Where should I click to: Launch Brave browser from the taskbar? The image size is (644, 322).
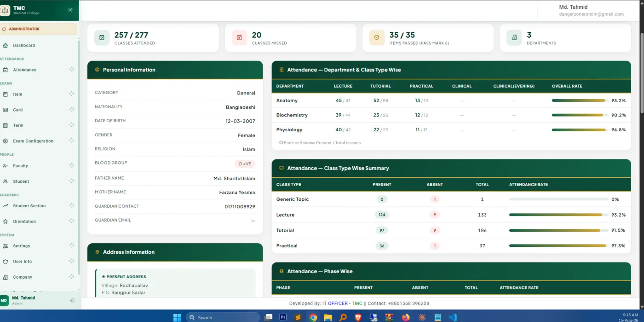pyautogui.click(x=358, y=317)
